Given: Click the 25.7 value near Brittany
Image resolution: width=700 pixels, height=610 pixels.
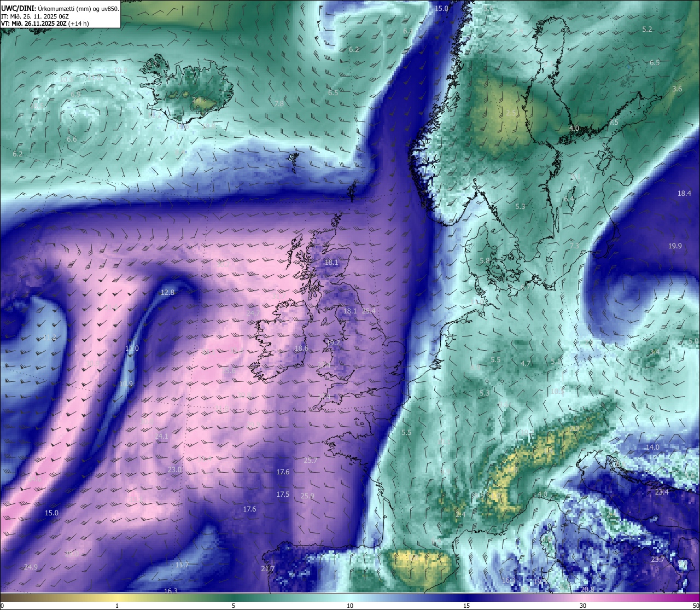Looking at the screenshot, I should (x=311, y=461).
